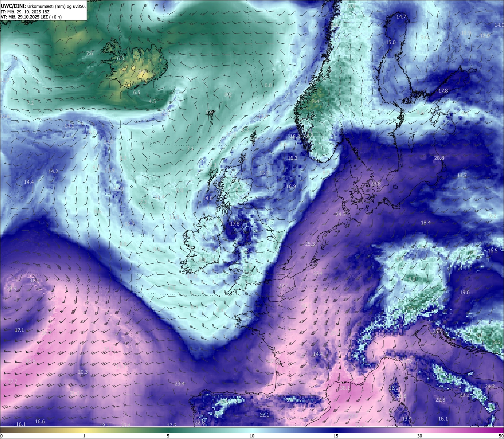This screenshot has width=504, height=439.
Task: Click the 13.4 value near Sardinia
Action: pyautogui.click(x=407, y=419)
